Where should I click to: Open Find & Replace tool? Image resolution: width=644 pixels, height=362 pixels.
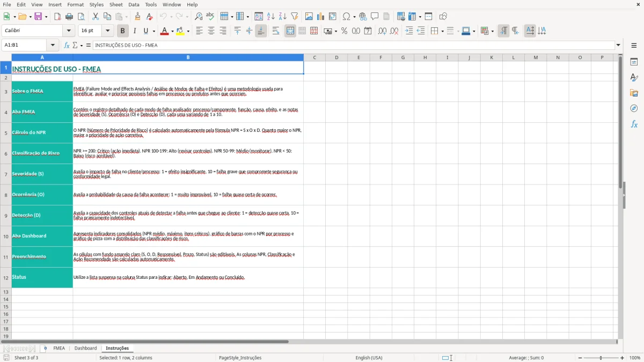[x=199, y=17]
